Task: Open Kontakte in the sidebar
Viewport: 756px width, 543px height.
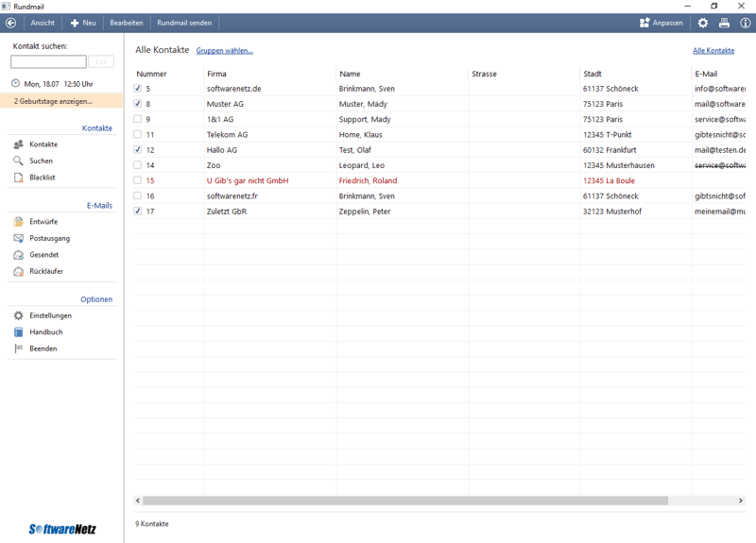Action: click(x=43, y=144)
